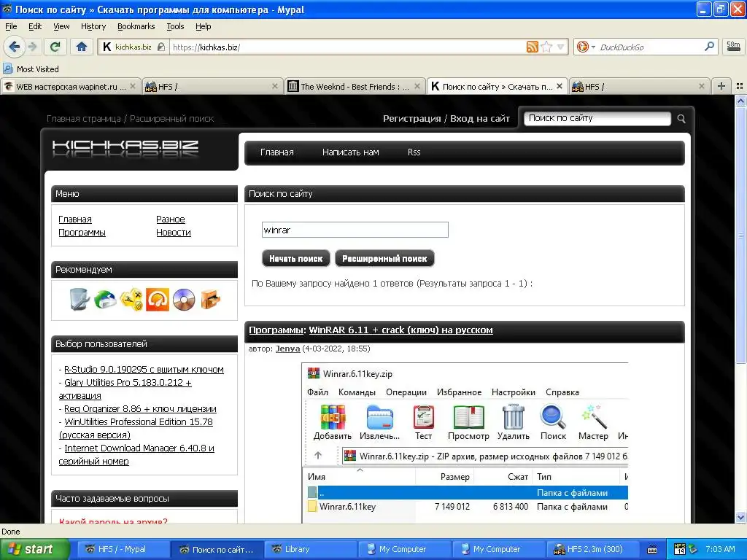The image size is (747, 560).
Task: Open R-Studio 9.0.190295 с вшитым ключом link
Action: (144, 369)
